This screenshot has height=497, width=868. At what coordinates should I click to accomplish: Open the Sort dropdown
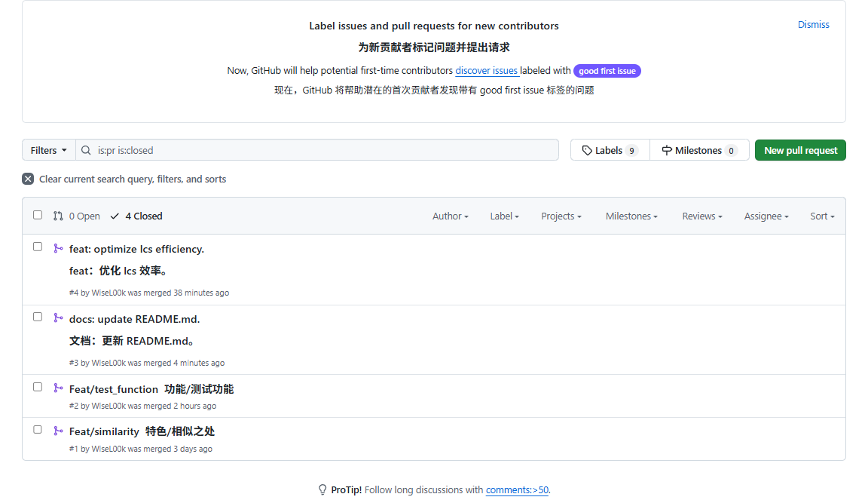[x=822, y=216]
